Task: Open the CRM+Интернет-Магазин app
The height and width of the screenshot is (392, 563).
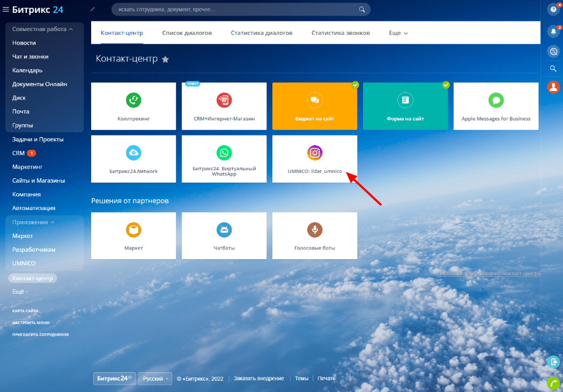Action: click(224, 105)
